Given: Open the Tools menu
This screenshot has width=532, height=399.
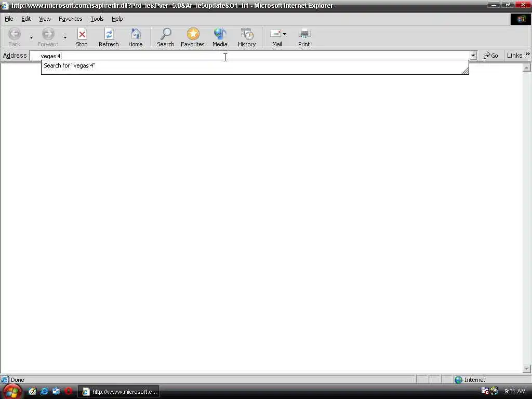Looking at the screenshot, I should tap(97, 19).
